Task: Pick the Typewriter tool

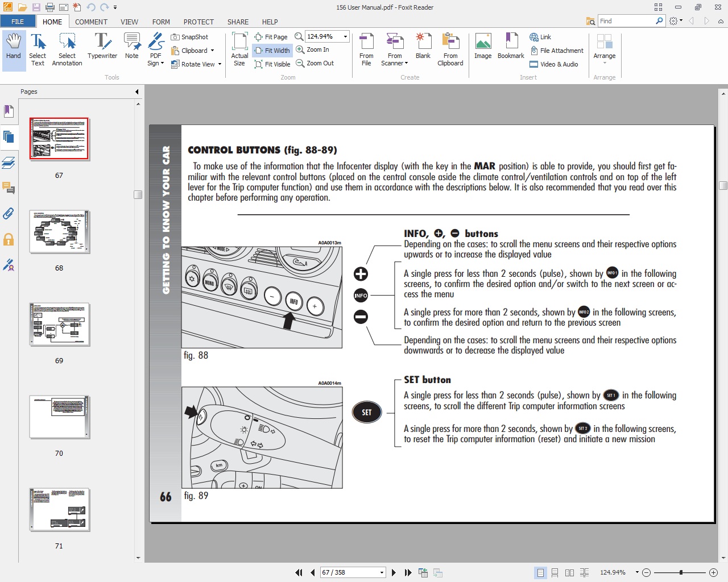Action: 102,47
